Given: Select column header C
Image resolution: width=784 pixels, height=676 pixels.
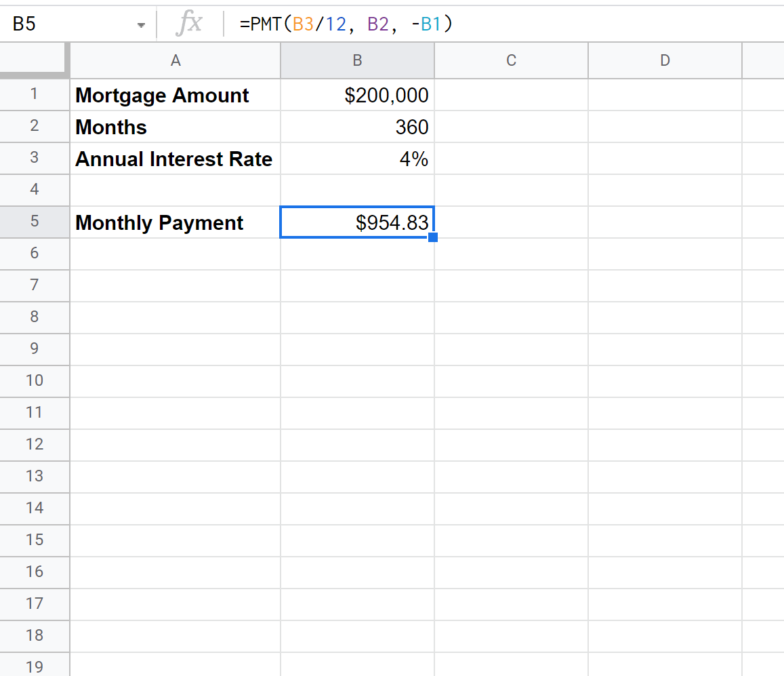Looking at the screenshot, I should click(x=511, y=60).
